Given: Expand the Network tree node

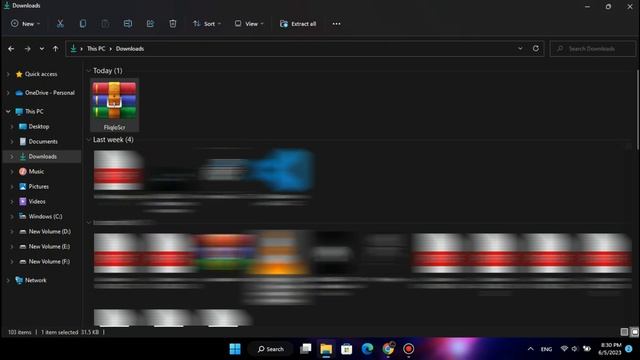Looking at the screenshot, I should pyautogui.click(x=8, y=280).
